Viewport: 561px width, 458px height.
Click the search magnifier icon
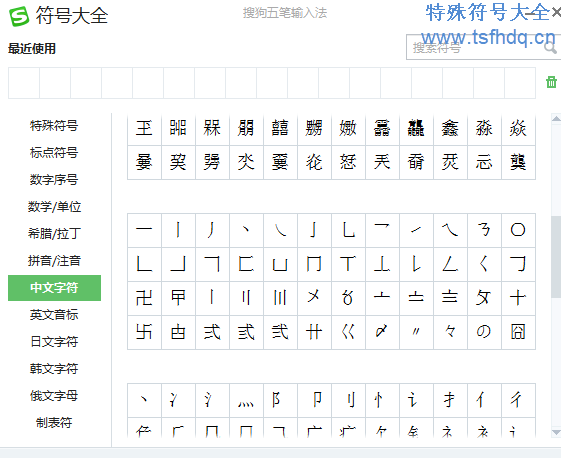pyautogui.click(x=550, y=47)
